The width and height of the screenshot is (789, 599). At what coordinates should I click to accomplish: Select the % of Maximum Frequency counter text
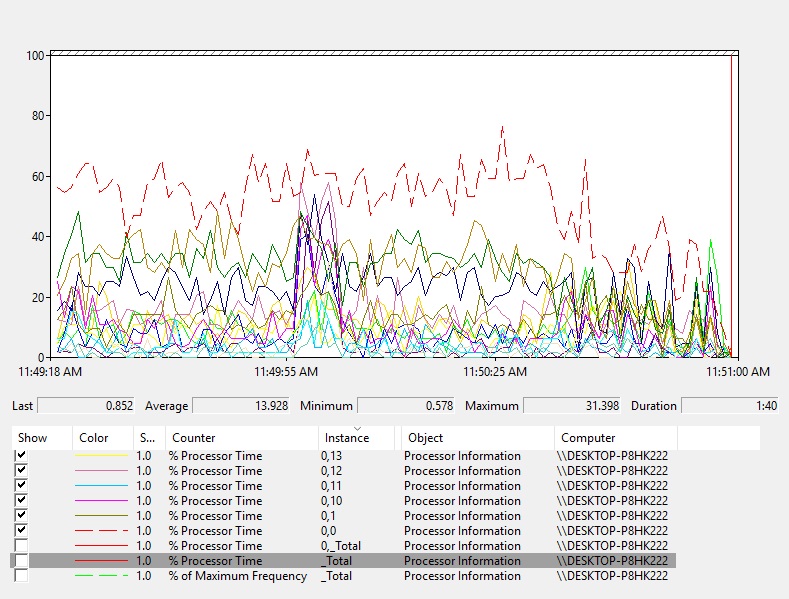(x=238, y=576)
